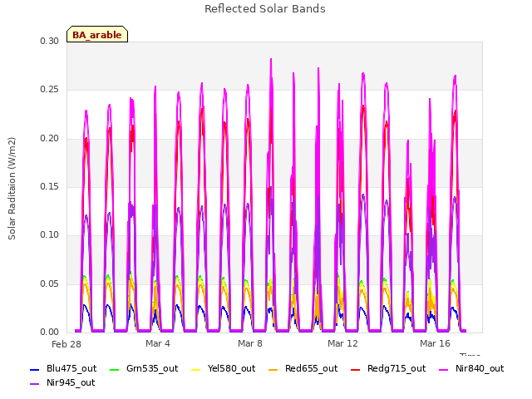
Task: Click the red Redg715_out legend swatch
Action: pyautogui.click(x=355, y=369)
